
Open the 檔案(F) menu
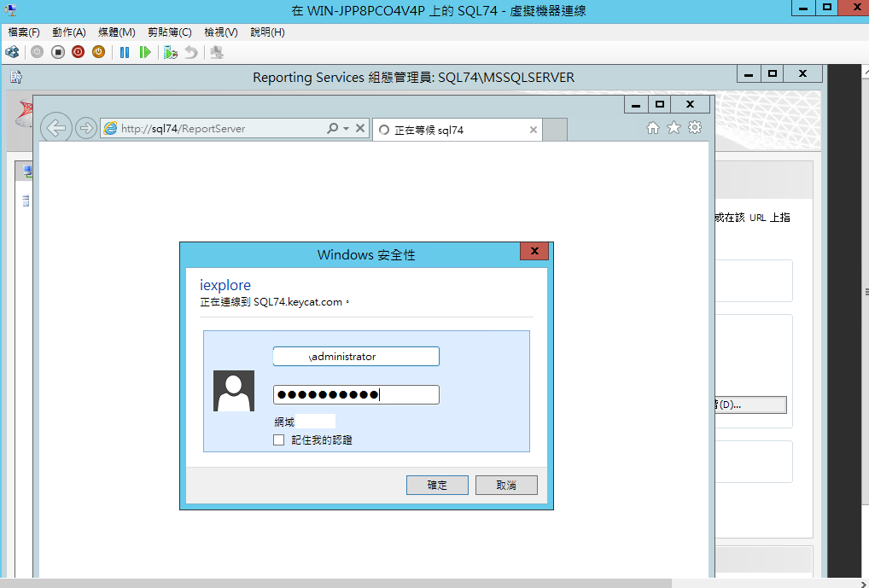pos(24,32)
